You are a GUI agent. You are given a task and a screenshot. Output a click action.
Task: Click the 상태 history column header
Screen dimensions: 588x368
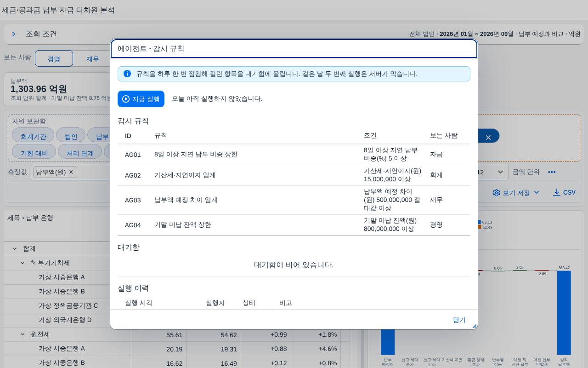pos(249,303)
